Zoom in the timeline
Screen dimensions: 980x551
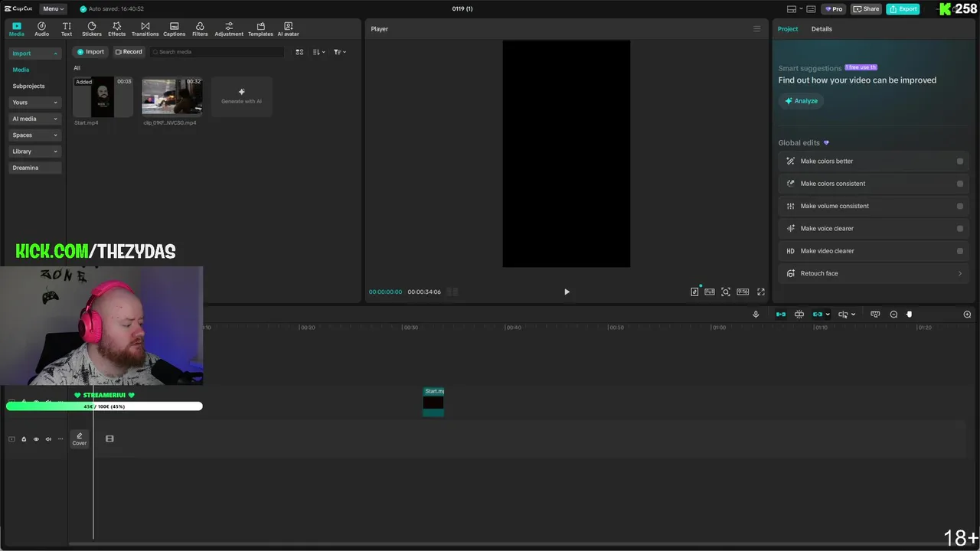[x=967, y=315]
